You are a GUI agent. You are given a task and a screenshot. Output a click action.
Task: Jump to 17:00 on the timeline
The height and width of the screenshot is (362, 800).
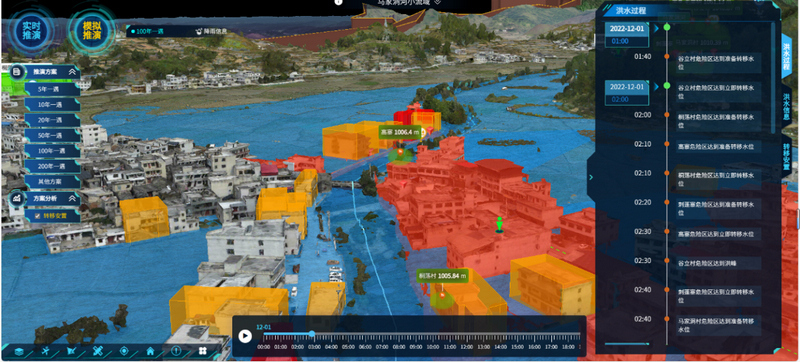coord(551,347)
